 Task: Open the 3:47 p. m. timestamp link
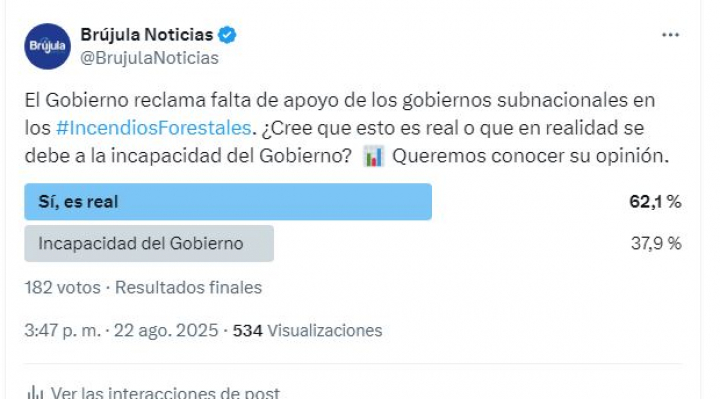point(62,331)
